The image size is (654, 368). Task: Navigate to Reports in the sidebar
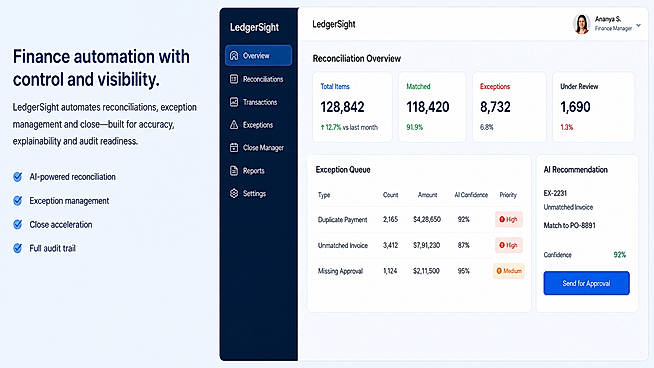pos(258,170)
